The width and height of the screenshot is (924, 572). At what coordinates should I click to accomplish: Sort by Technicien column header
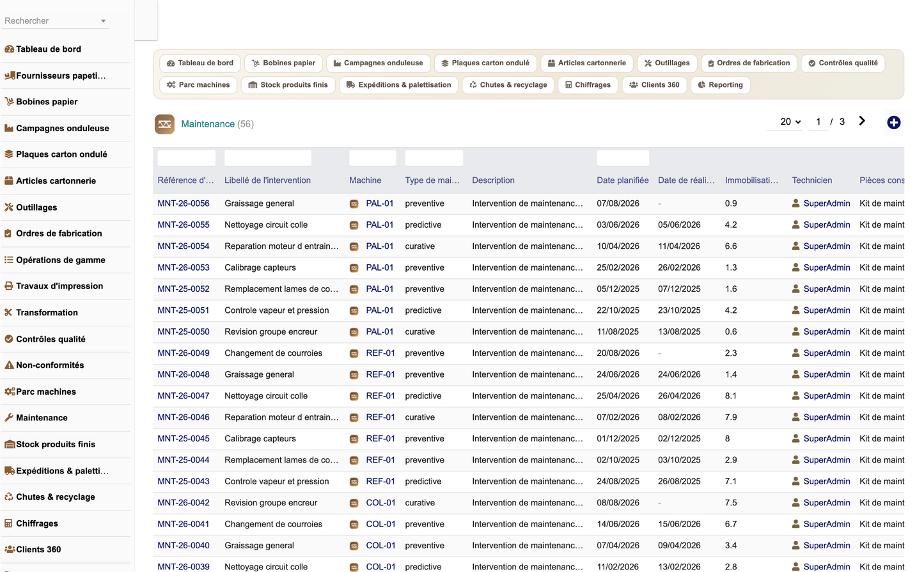pyautogui.click(x=812, y=180)
